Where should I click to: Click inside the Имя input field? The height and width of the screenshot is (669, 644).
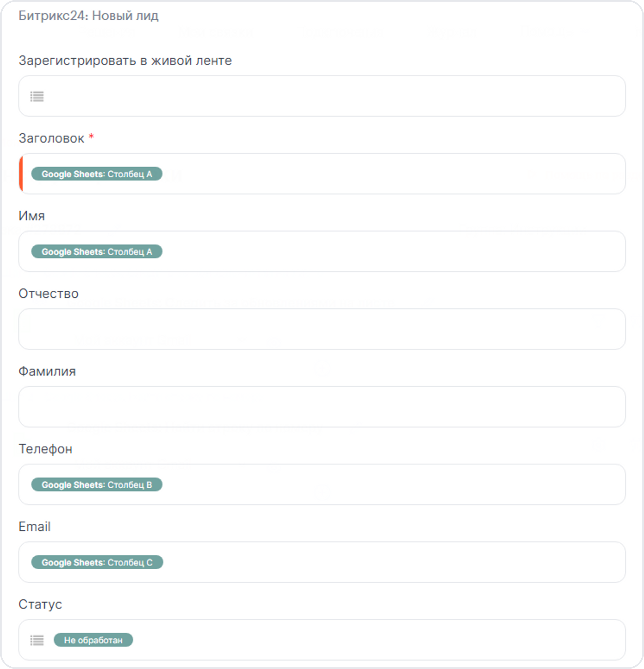pyautogui.click(x=322, y=252)
